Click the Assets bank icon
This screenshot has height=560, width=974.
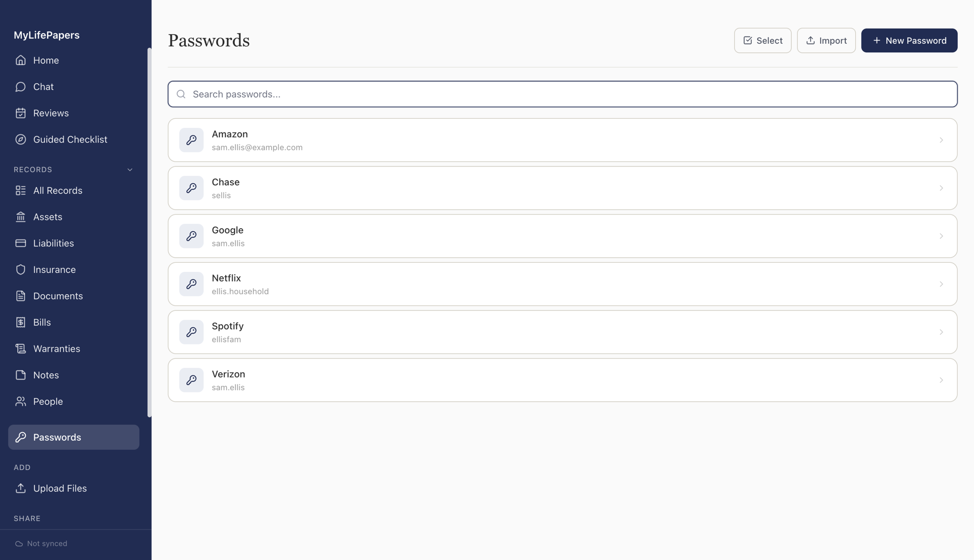click(20, 217)
